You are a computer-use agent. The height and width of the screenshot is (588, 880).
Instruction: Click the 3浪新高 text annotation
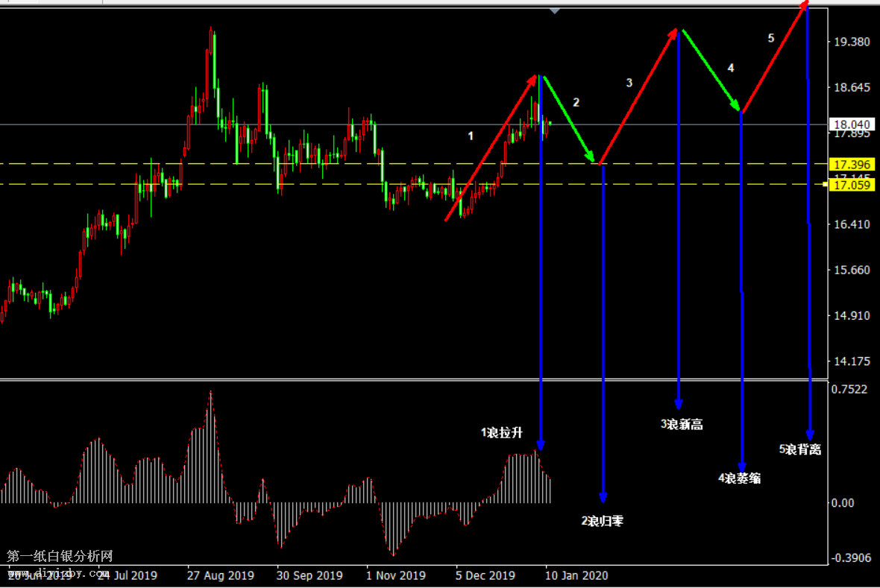coord(682,425)
